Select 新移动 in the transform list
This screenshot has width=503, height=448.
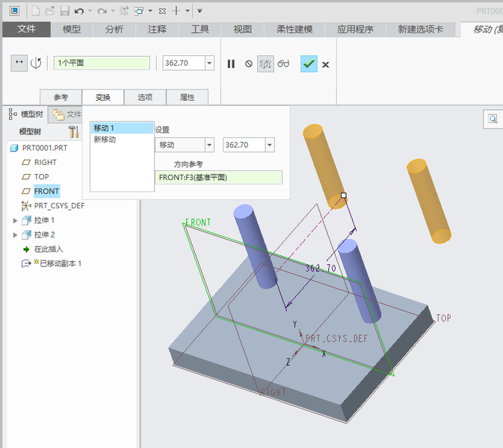(x=105, y=140)
